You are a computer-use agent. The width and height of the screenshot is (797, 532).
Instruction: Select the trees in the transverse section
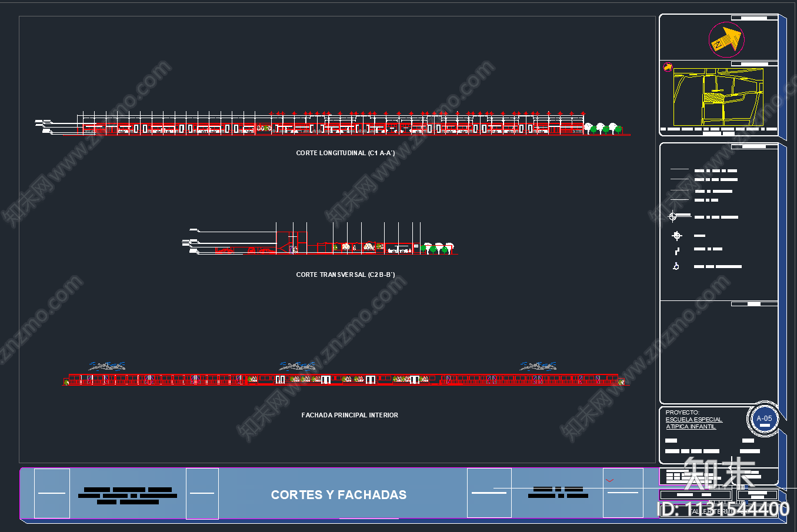pos(438,248)
